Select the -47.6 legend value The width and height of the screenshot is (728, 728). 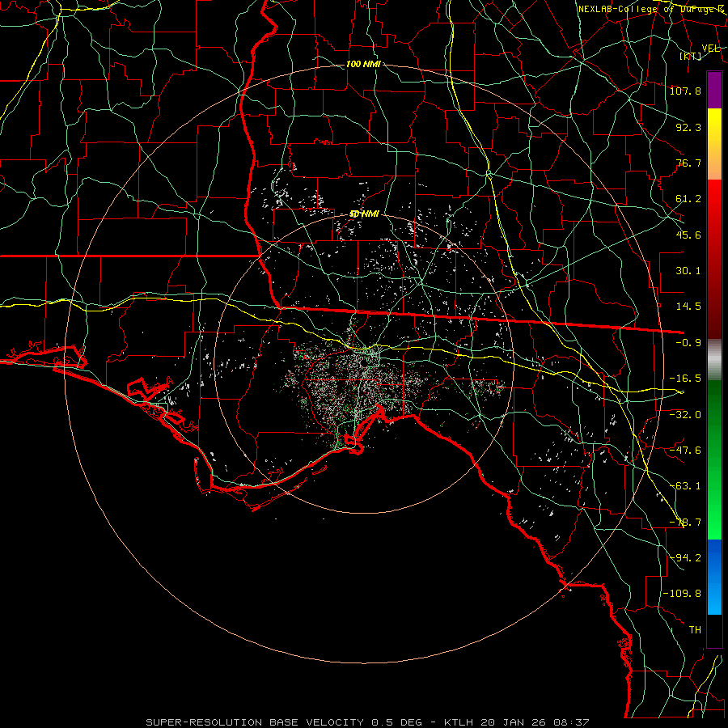point(685,451)
